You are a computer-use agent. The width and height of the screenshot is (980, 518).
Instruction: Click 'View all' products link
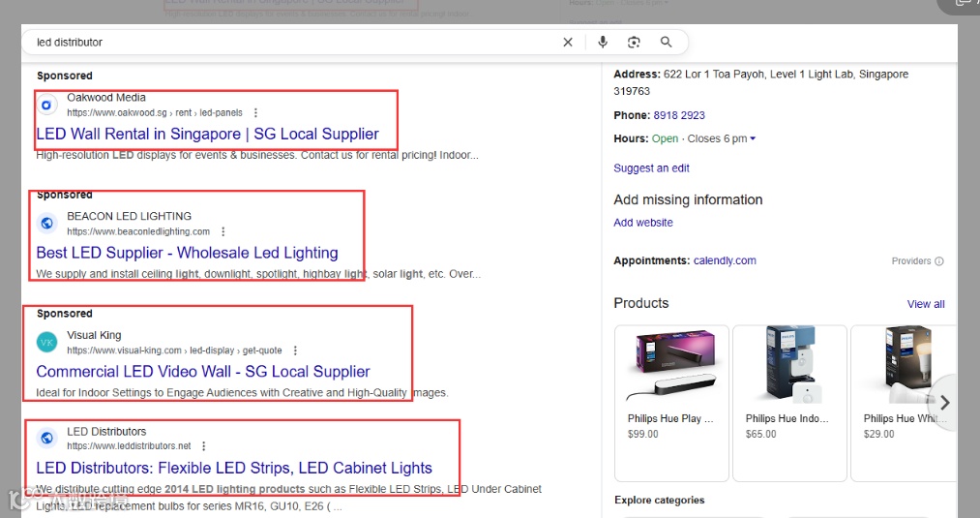click(926, 304)
